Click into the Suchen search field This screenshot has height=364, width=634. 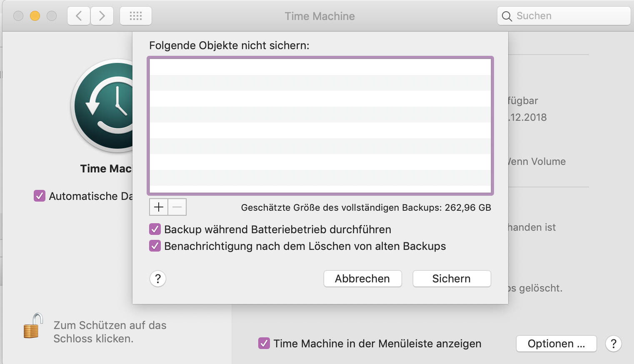pyautogui.click(x=571, y=16)
